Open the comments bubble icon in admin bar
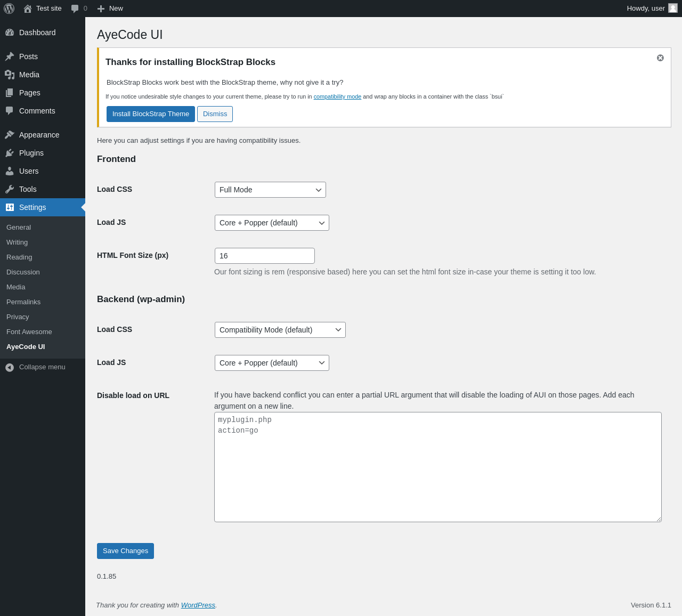 tap(75, 9)
